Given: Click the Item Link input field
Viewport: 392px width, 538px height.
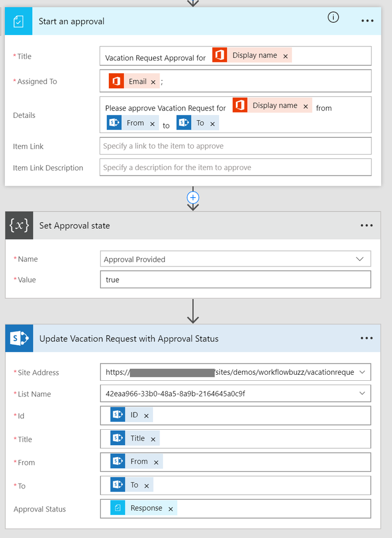Looking at the screenshot, I should pyautogui.click(x=235, y=146).
